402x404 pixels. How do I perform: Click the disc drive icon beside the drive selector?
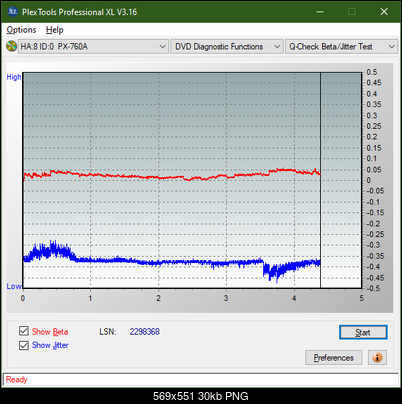pyautogui.click(x=11, y=46)
